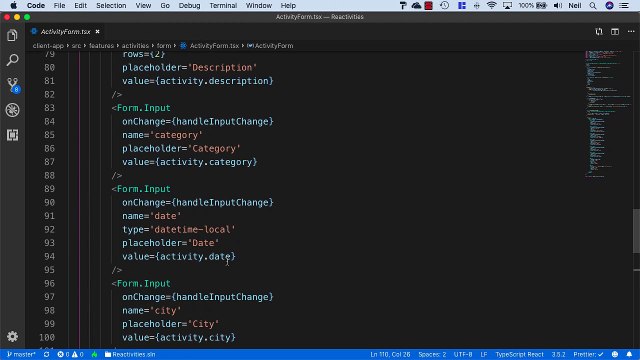Viewport: 640px width, 360px height.
Task: Synchronize changes icon in status bar
Action: coord(47,354)
